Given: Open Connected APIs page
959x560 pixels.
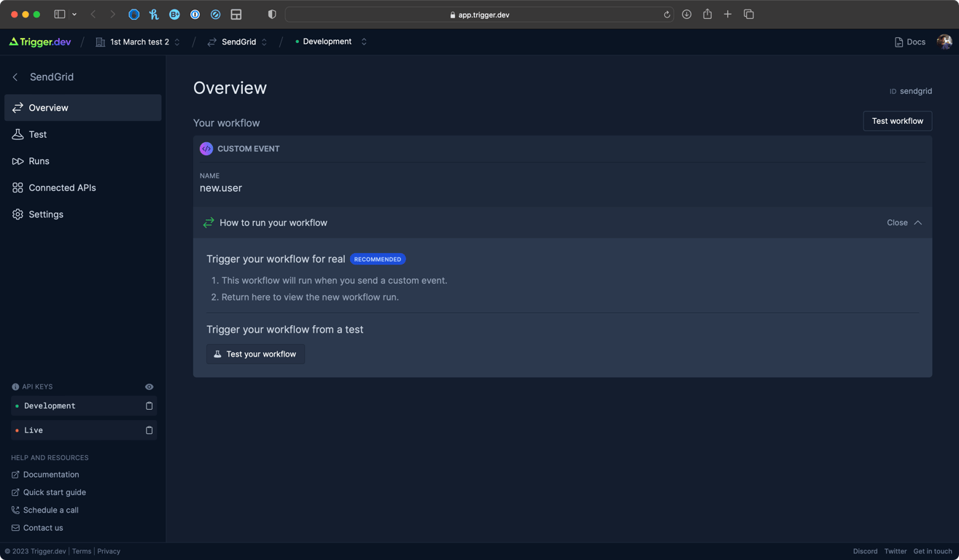Looking at the screenshot, I should click(82, 187).
